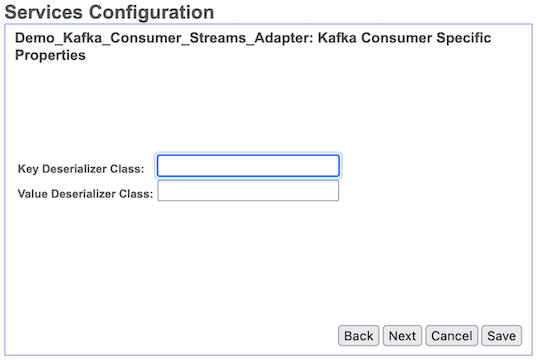Click the Demo_Kafka_Consumer_Streams_Adapter properties title

[x=253, y=46]
